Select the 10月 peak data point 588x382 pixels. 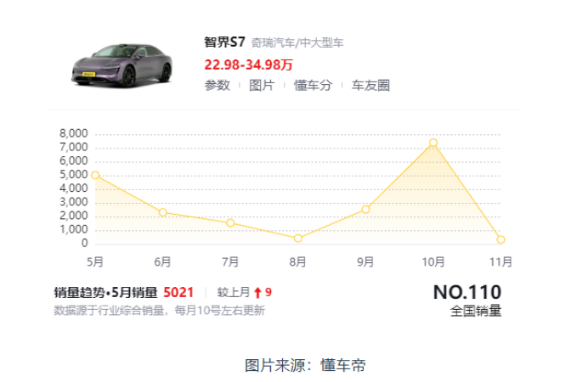[x=433, y=143]
